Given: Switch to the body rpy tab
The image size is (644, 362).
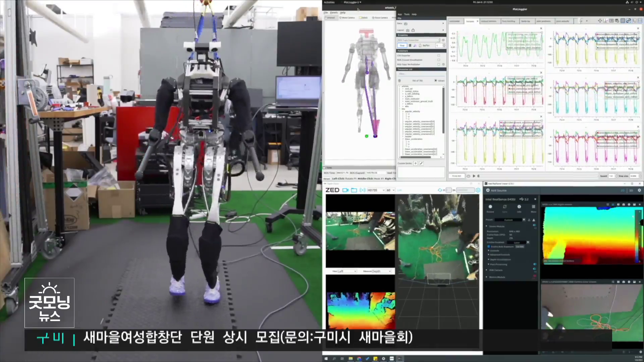Looking at the screenshot, I should tap(525, 21).
